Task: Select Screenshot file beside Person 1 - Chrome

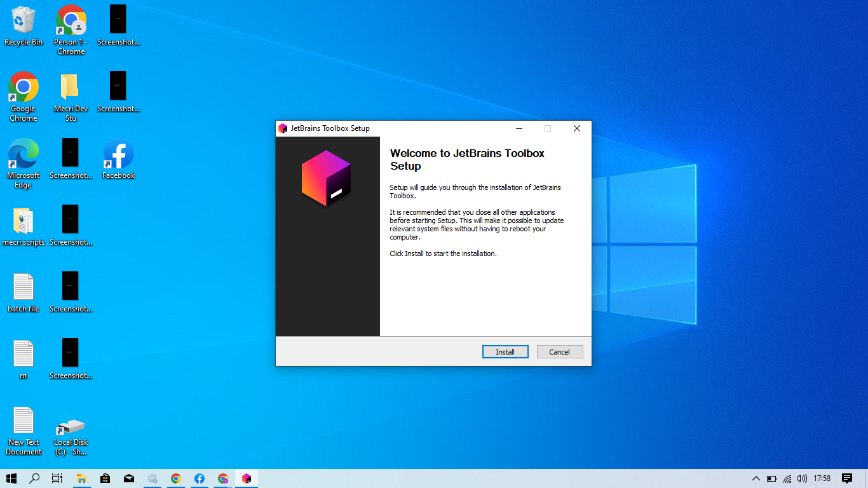Action: coord(118,25)
